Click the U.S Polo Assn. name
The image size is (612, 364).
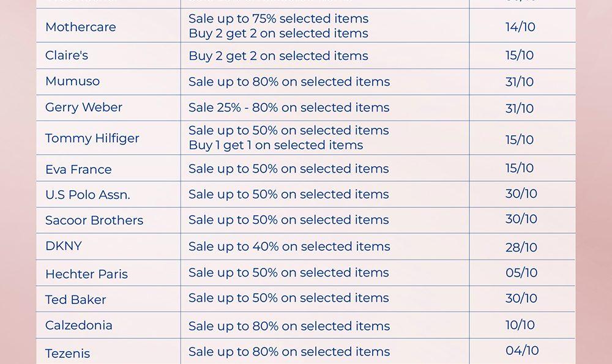[88, 195]
